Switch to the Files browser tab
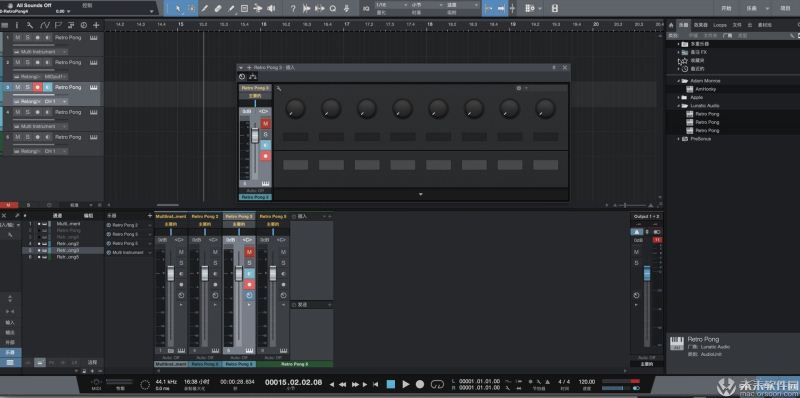The width and height of the screenshot is (800, 398). click(737, 24)
